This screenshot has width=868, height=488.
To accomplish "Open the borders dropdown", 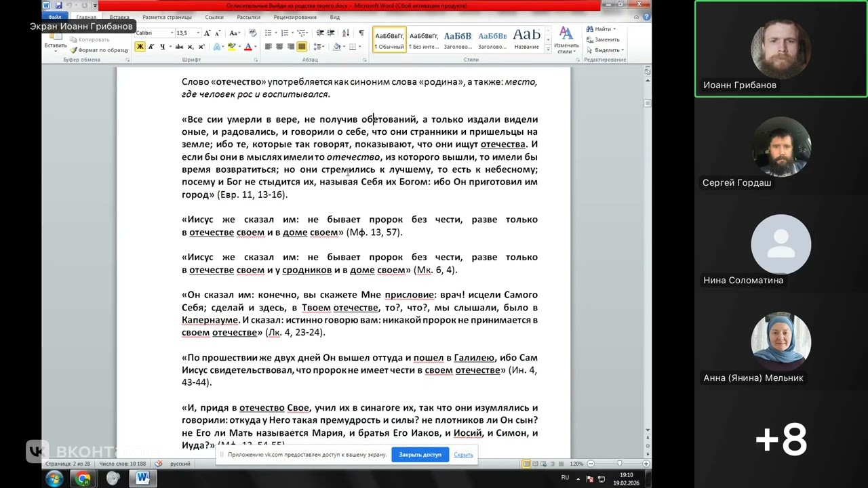I will [x=360, y=47].
